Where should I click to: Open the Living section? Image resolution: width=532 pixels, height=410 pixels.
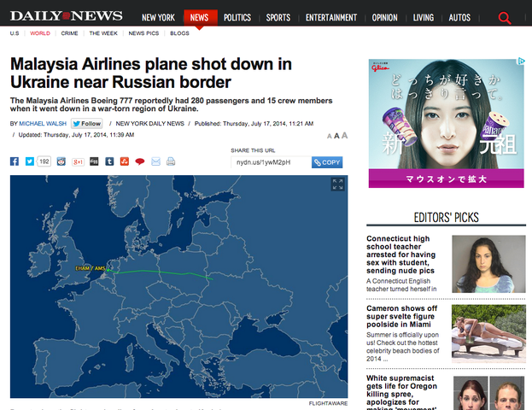pyautogui.click(x=423, y=18)
